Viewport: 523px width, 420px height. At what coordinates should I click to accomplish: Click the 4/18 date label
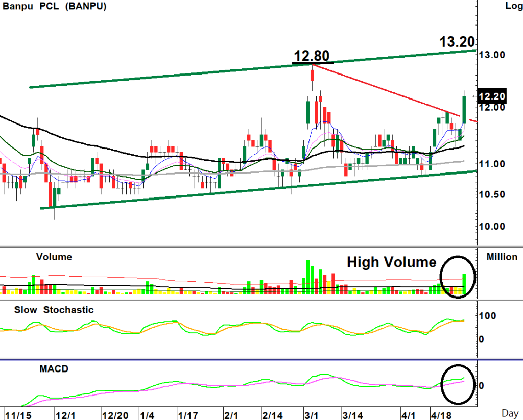(x=441, y=415)
